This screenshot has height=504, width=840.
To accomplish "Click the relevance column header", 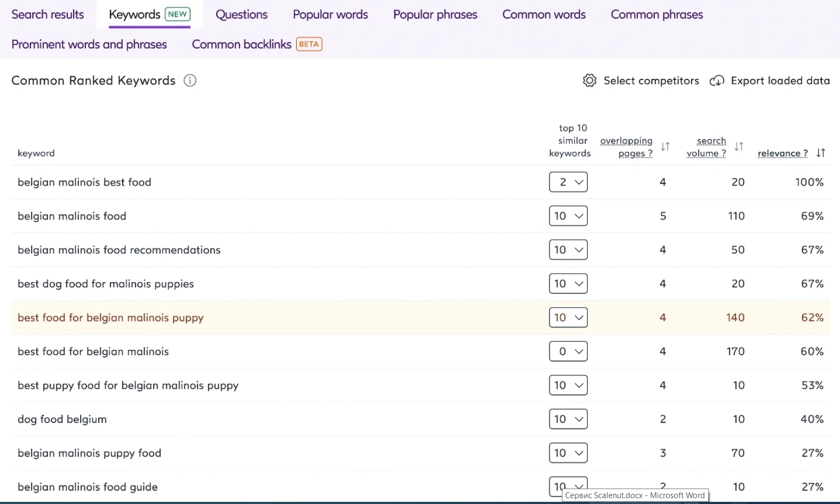I will tap(782, 153).
